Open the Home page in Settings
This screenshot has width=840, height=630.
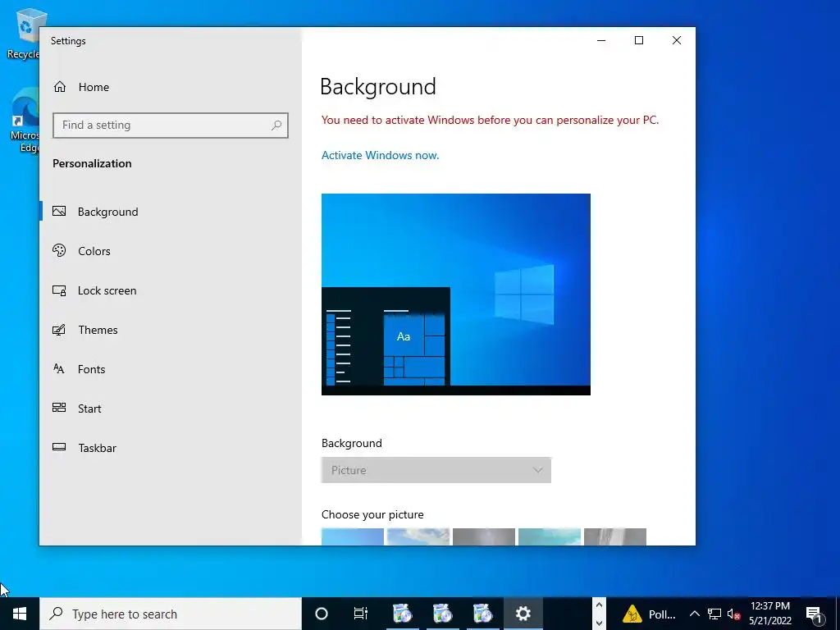pyautogui.click(x=81, y=87)
